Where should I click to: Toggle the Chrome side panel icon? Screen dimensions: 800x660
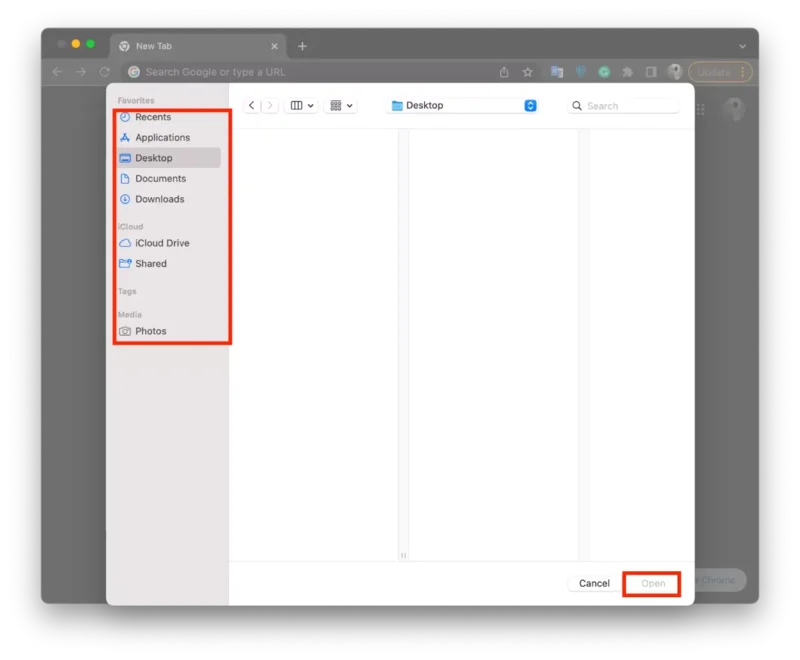click(x=651, y=72)
